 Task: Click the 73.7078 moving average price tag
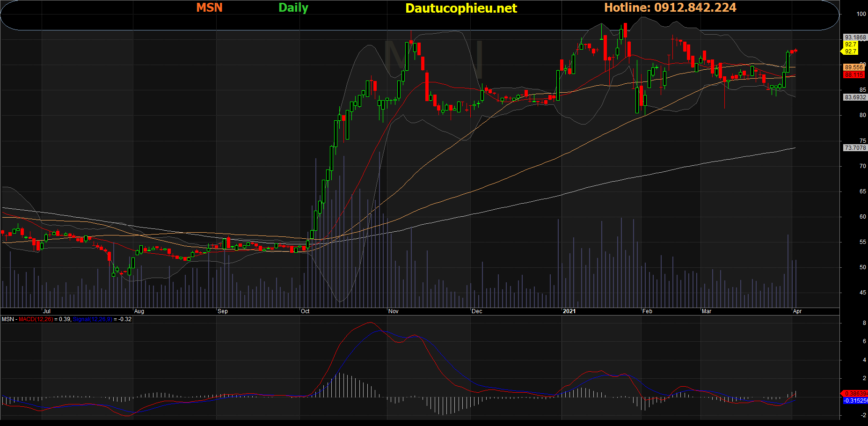855,148
